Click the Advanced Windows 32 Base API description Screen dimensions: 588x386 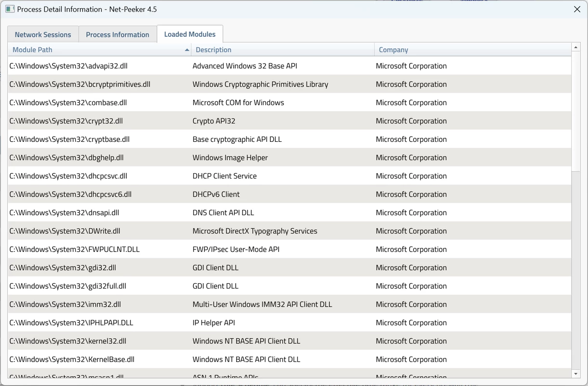tap(245, 66)
